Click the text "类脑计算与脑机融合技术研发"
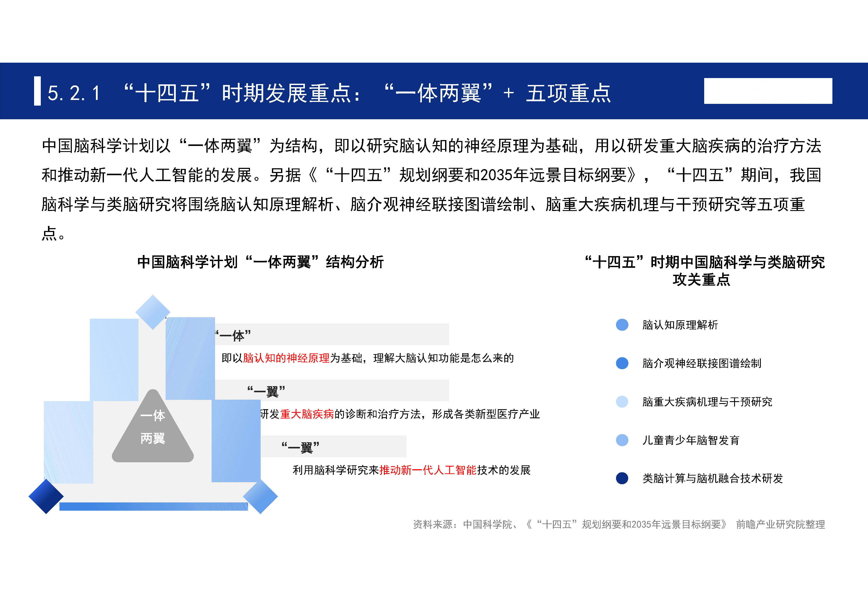Screen dimensions: 868x613 pyautogui.click(x=712, y=479)
